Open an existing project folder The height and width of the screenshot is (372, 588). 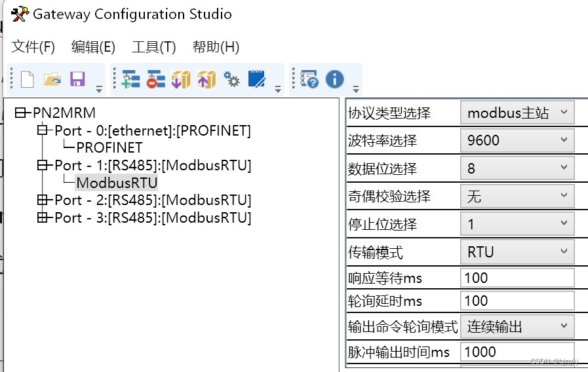coord(52,79)
